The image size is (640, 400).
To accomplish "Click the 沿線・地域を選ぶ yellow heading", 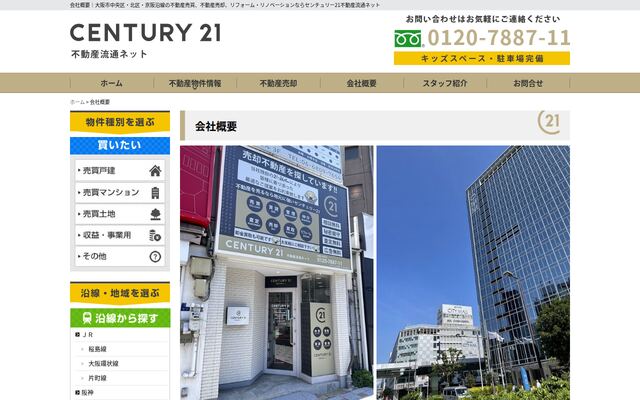I will (x=120, y=293).
